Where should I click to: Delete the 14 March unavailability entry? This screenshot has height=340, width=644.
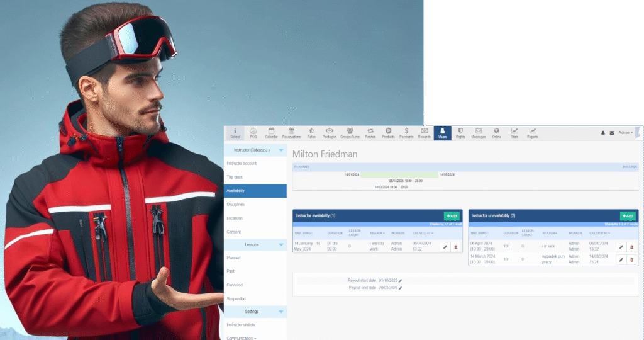tap(631, 259)
